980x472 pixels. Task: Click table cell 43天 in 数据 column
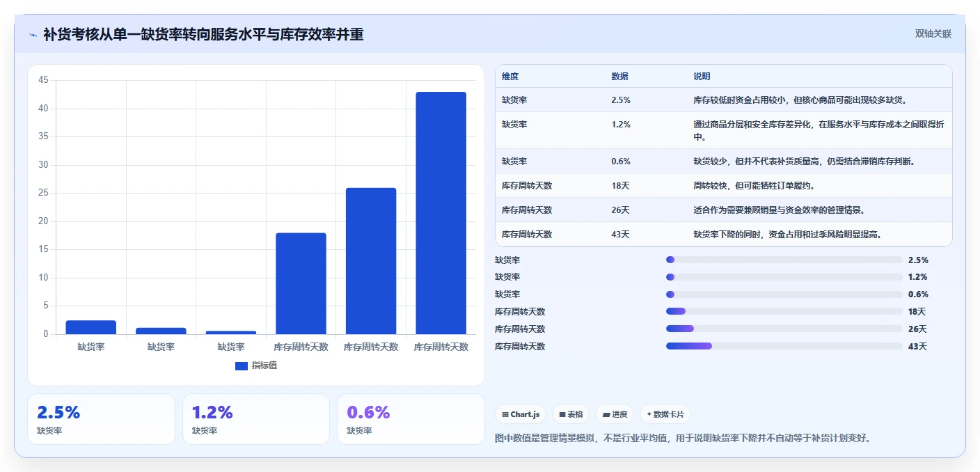(620, 235)
